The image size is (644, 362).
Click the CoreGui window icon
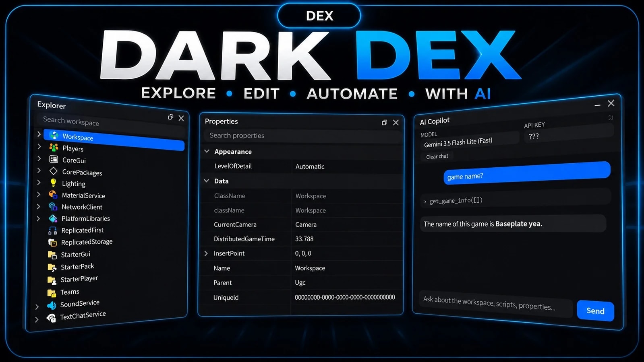54,159
